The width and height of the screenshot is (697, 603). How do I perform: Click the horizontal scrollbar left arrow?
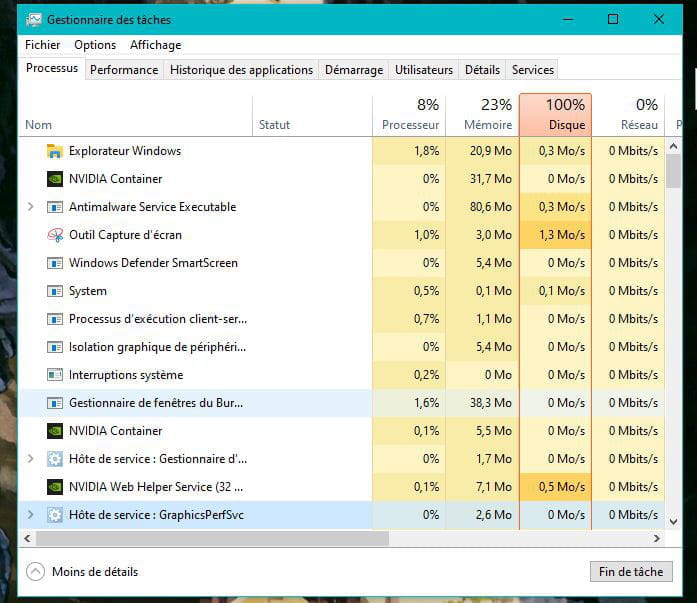28,539
